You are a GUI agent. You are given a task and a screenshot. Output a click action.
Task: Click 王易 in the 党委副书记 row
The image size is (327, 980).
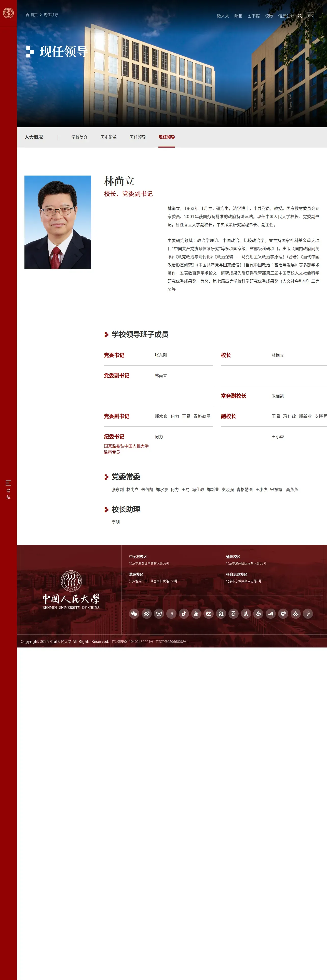[186, 416]
